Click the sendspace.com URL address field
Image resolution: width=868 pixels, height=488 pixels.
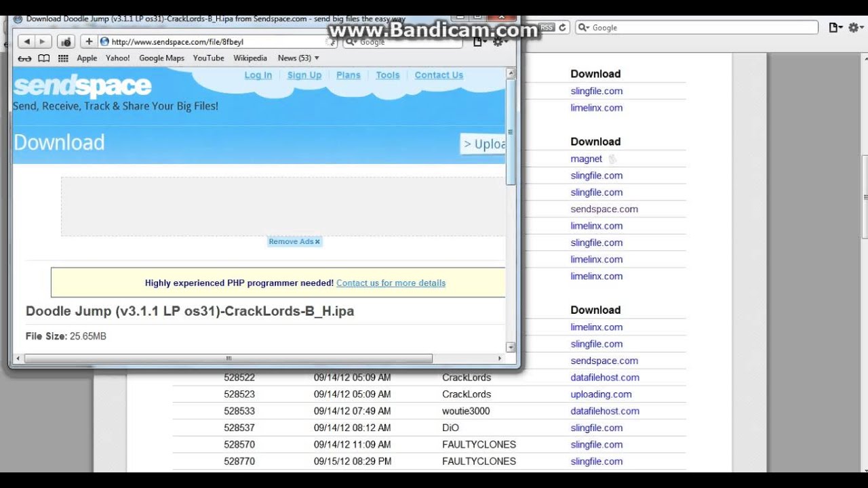[217, 42]
